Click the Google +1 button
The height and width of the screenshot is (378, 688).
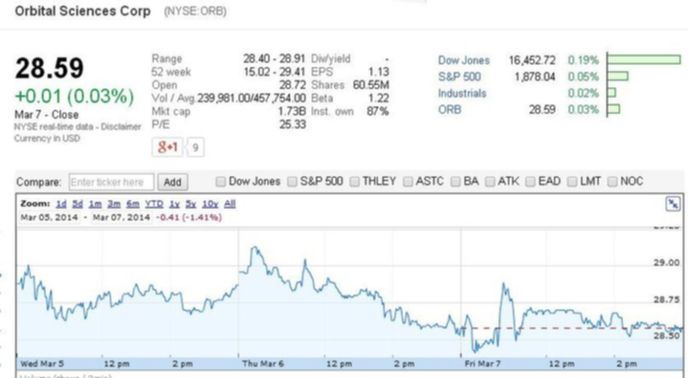167,147
